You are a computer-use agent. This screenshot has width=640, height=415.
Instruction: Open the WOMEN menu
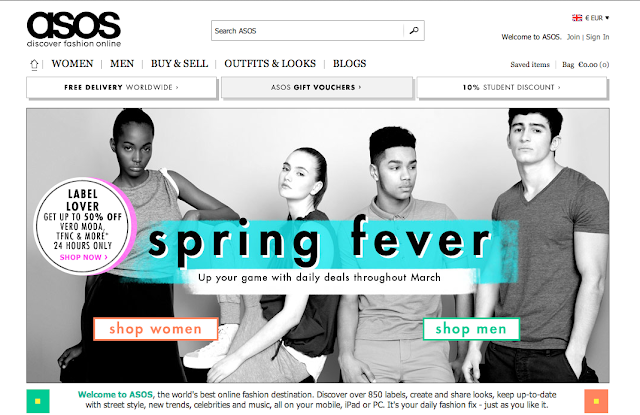tap(72, 64)
